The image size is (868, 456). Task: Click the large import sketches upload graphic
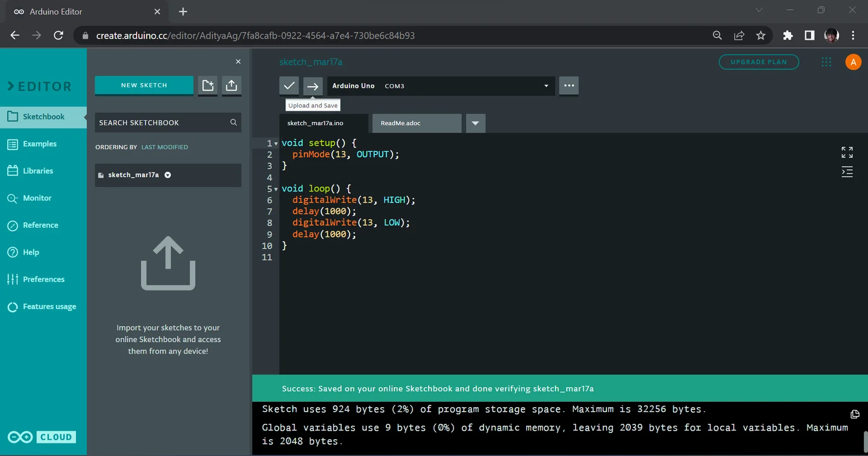(168, 263)
